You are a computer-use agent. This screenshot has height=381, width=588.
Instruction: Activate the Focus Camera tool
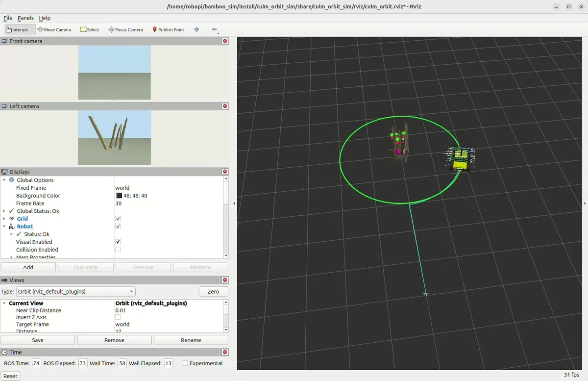click(125, 29)
